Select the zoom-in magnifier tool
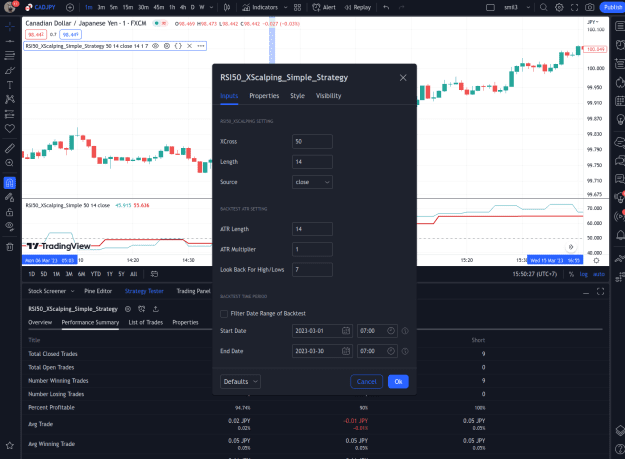Viewport: 625px width, 459px height. click(x=10, y=163)
